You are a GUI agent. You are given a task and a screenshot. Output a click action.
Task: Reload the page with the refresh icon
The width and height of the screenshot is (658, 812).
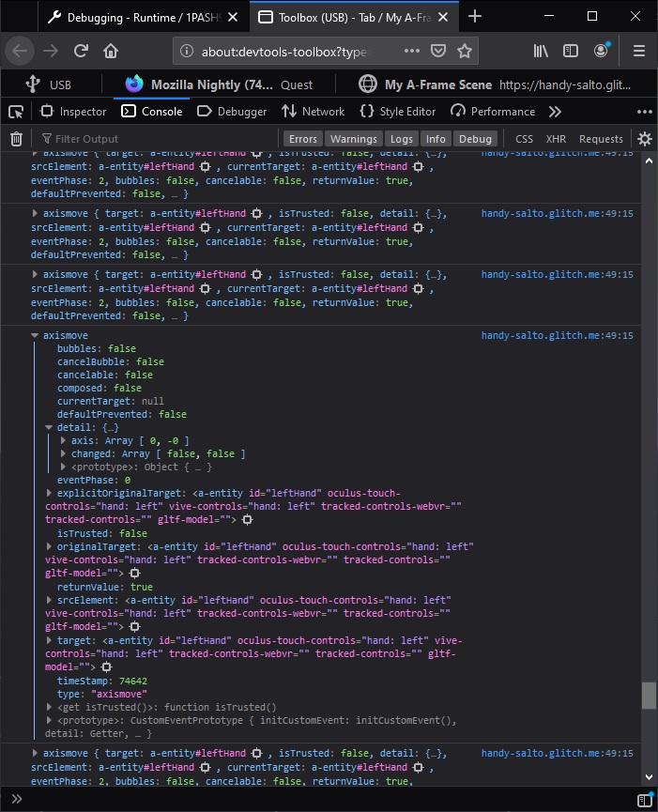81,51
